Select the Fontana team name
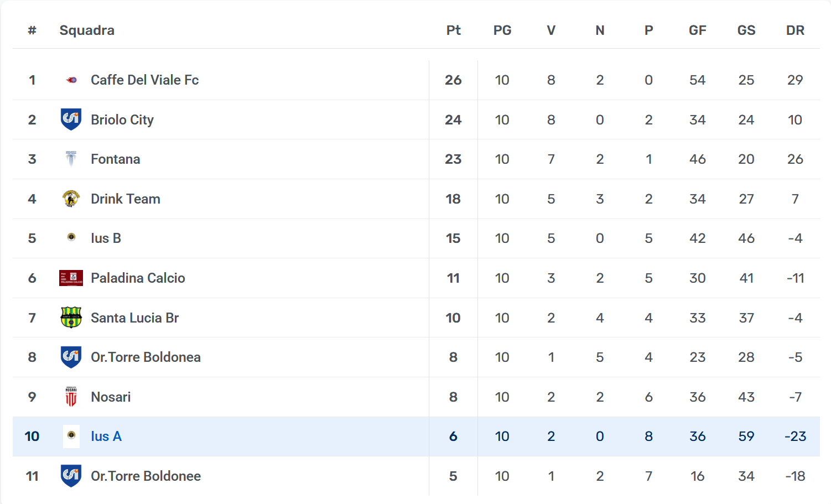 [115, 159]
